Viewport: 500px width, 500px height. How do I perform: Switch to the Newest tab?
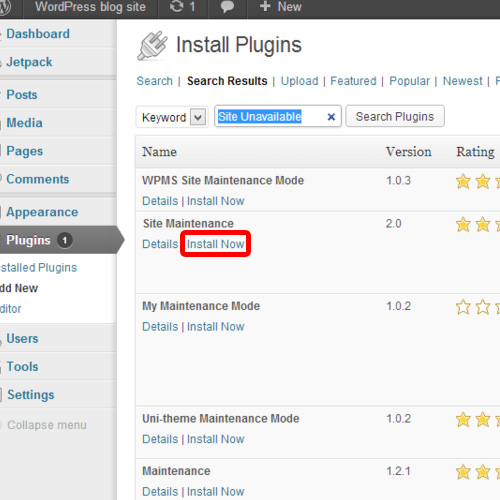tap(463, 81)
